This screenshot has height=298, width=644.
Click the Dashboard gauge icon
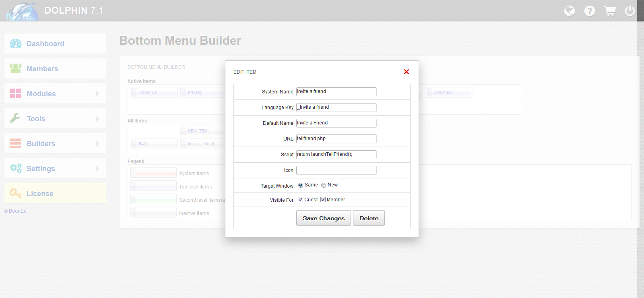click(16, 43)
